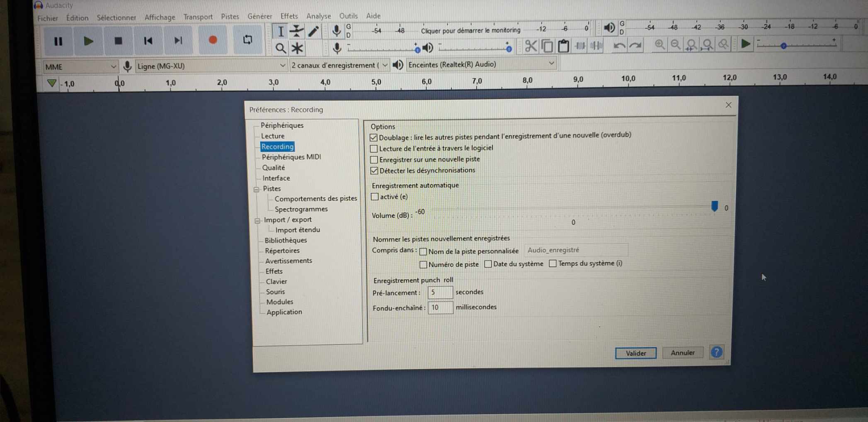Open the 2 canaux d'enregistrement dropdown

(x=339, y=65)
